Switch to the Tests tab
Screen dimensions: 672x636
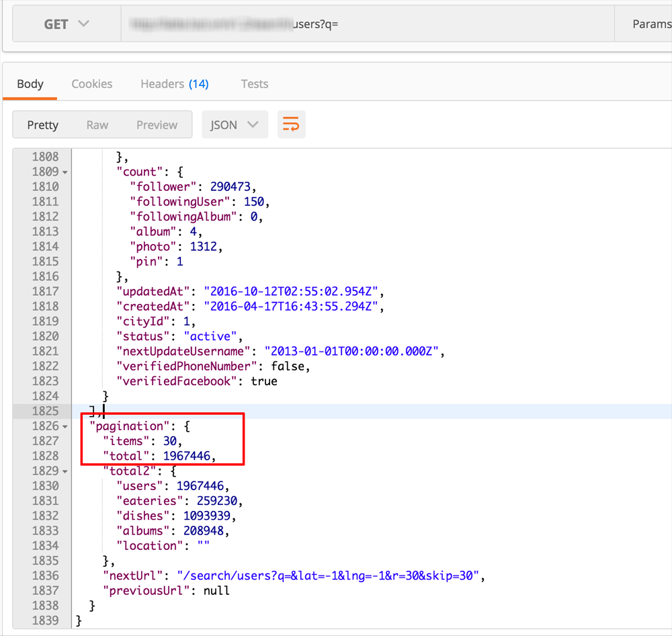click(254, 84)
